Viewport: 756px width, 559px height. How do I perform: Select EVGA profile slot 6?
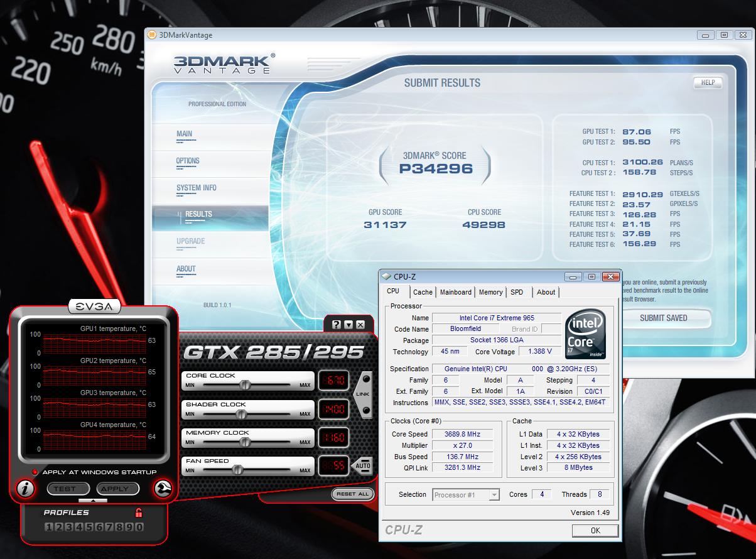(x=99, y=526)
